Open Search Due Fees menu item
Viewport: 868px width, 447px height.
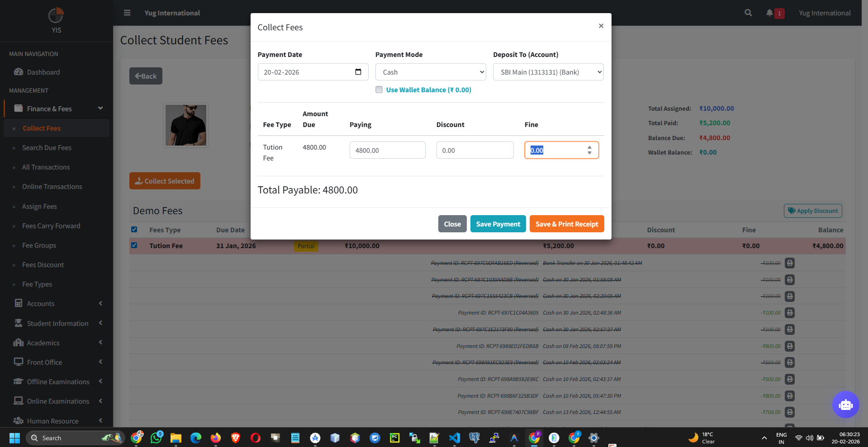(47, 147)
